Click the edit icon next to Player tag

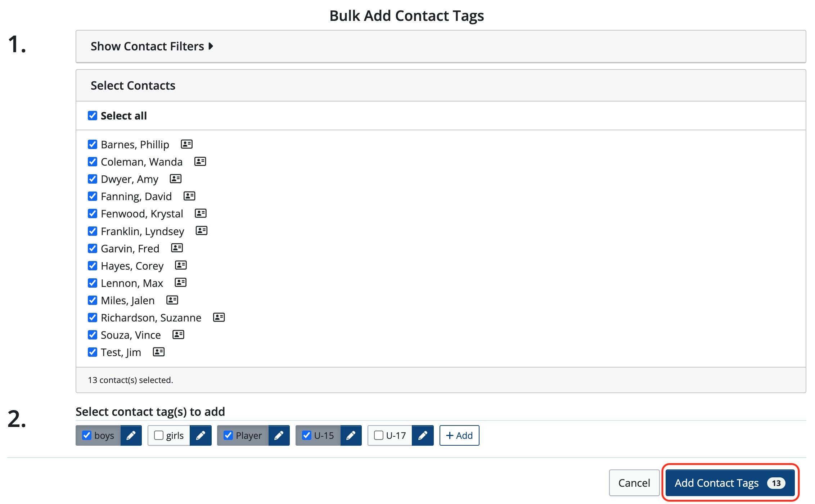(x=278, y=435)
